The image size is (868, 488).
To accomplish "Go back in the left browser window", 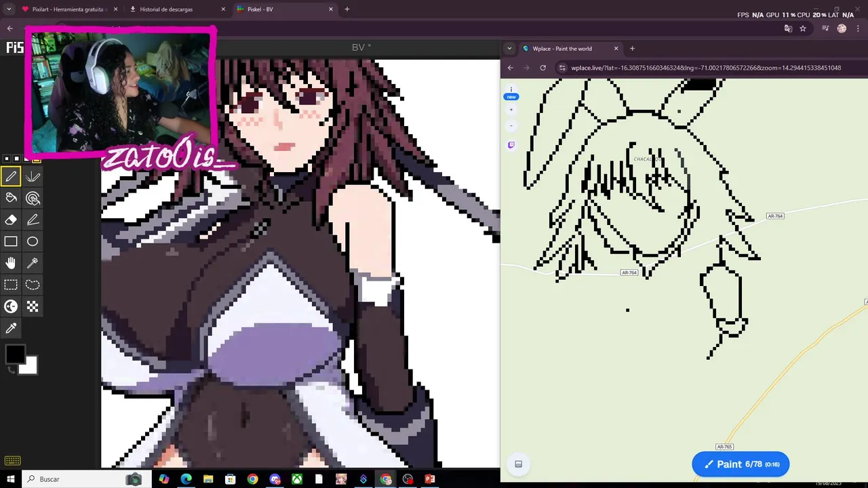I will 9,28.
